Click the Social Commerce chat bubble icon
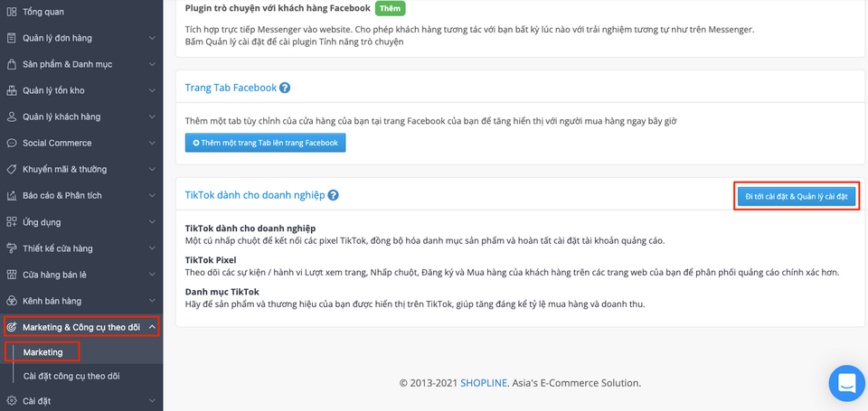The image size is (868, 411). [x=11, y=143]
